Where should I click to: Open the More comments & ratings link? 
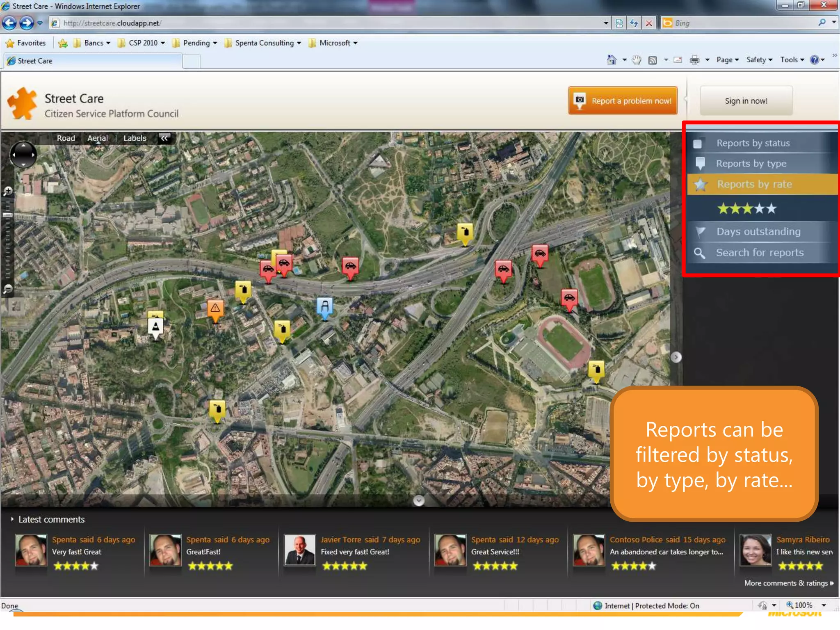coord(789,583)
